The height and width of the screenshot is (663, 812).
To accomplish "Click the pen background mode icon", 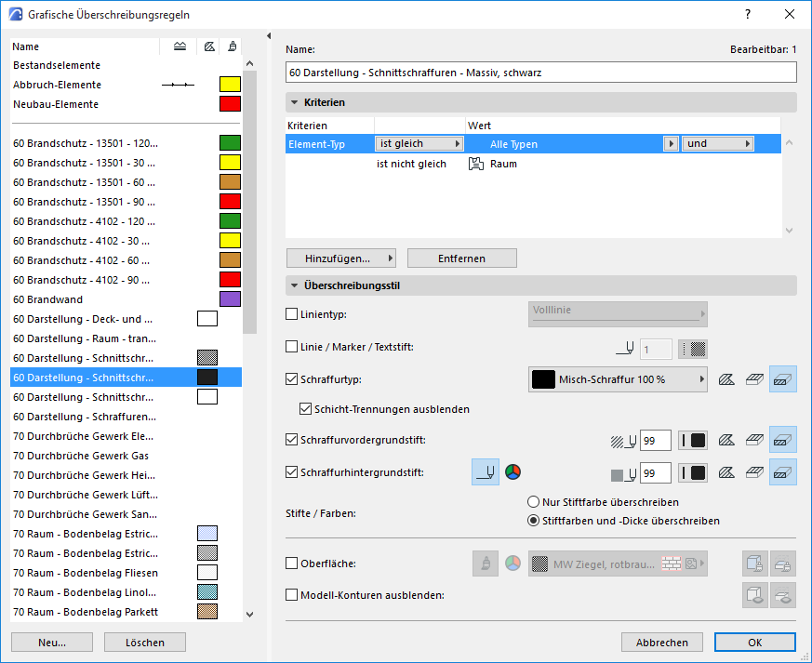I will pyautogui.click(x=486, y=472).
